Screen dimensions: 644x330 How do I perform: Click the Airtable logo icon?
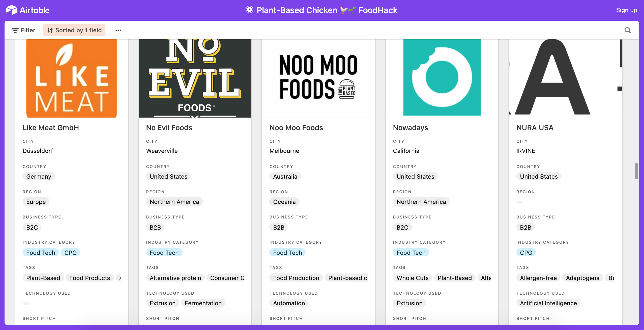coord(12,10)
